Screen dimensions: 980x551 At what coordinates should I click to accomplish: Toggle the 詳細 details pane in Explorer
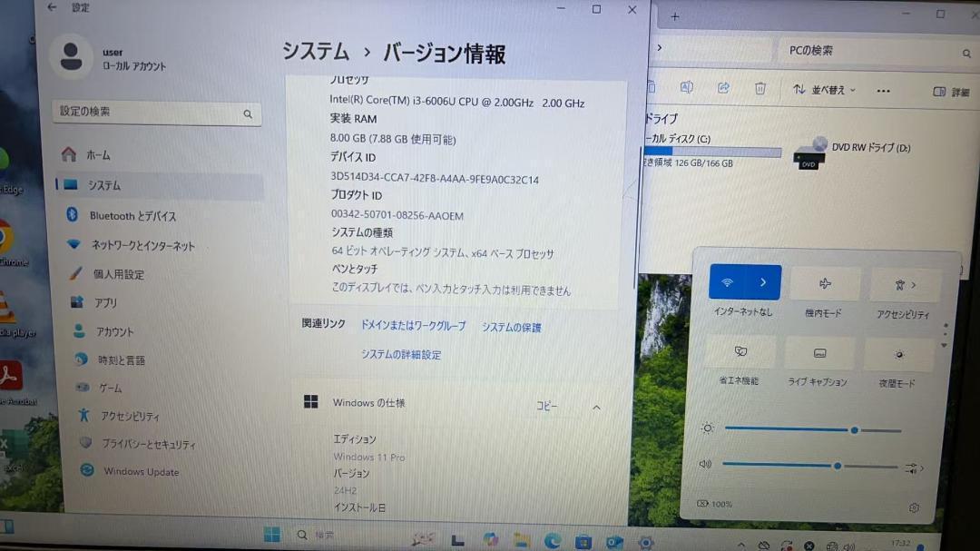[x=951, y=92]
